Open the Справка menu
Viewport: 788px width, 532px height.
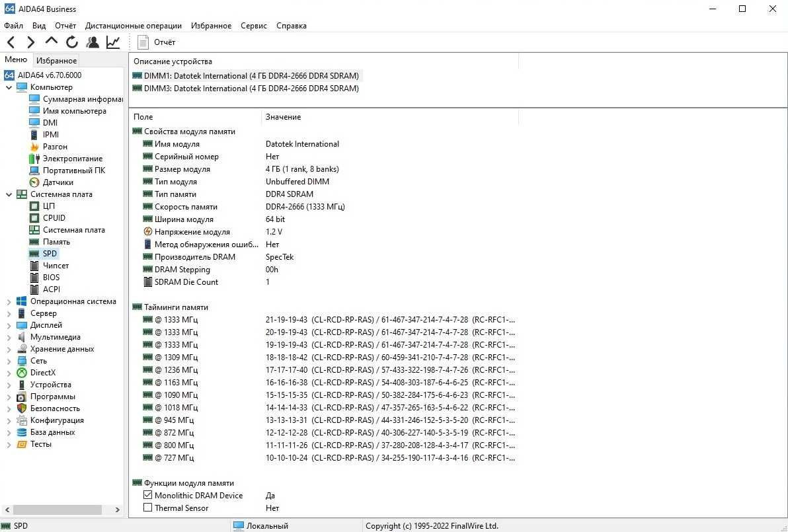(x=292, y=26)
